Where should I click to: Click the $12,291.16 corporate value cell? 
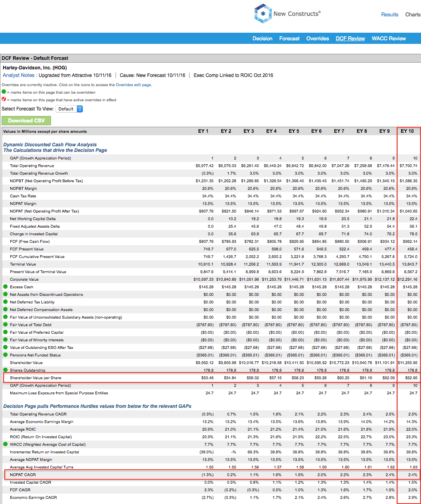point(407,280)
